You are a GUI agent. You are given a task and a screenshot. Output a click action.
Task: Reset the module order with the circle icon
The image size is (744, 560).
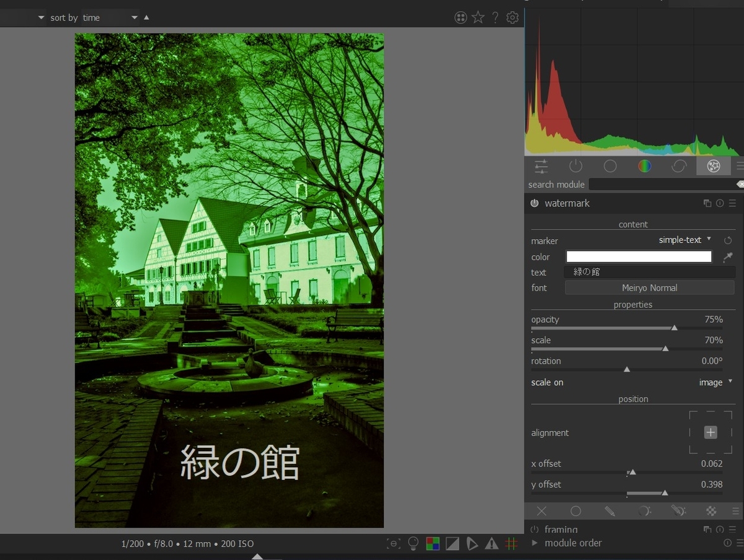pos(728,543)
